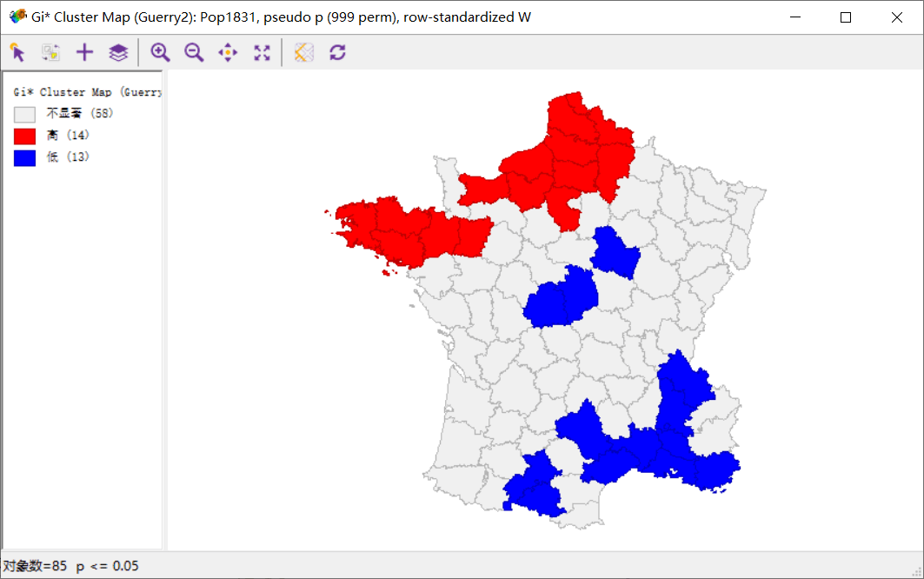The height and width of the screenshot is (579, 924).
Task: Toggle the basemap icon in toolbar
Action: [x=304, y=52]
